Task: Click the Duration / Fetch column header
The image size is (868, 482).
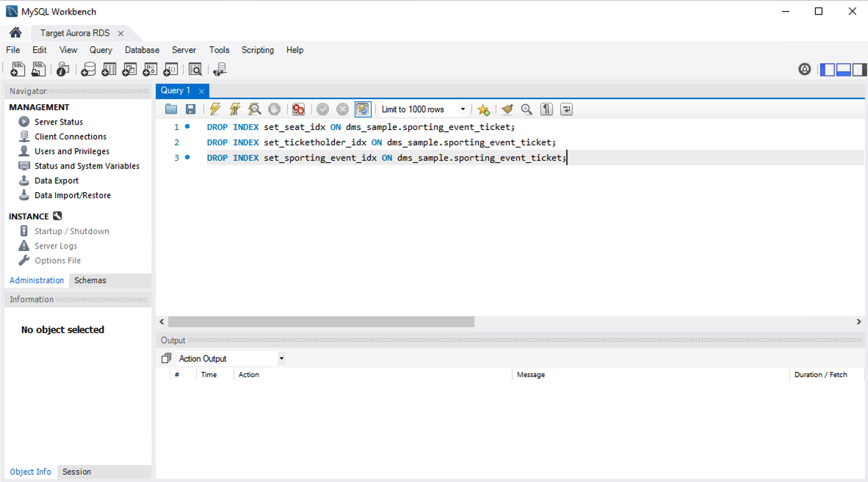Action: click(820, 375)
